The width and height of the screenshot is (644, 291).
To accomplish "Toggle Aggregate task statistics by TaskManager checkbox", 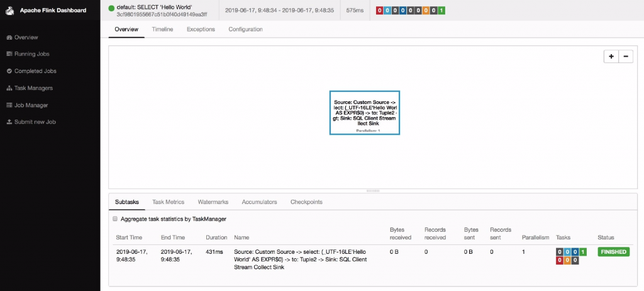I will click(116, 219).
